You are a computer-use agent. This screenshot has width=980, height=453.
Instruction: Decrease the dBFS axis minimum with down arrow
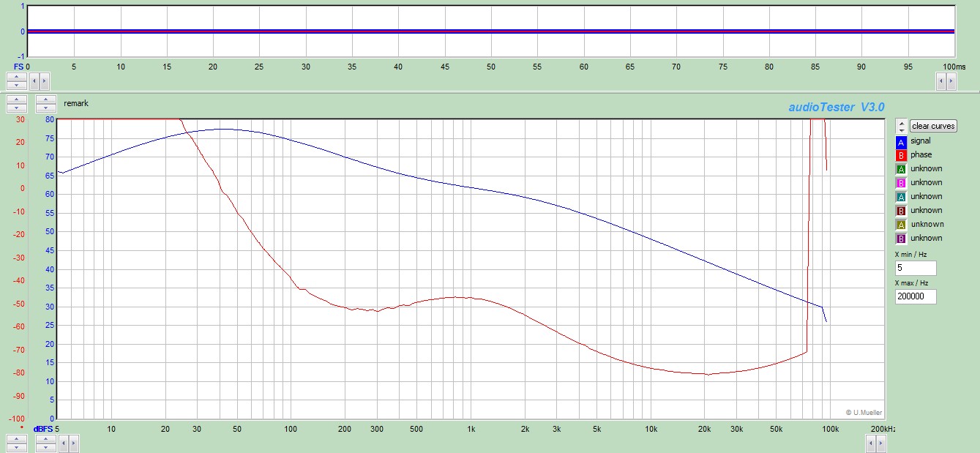(45, 446)
